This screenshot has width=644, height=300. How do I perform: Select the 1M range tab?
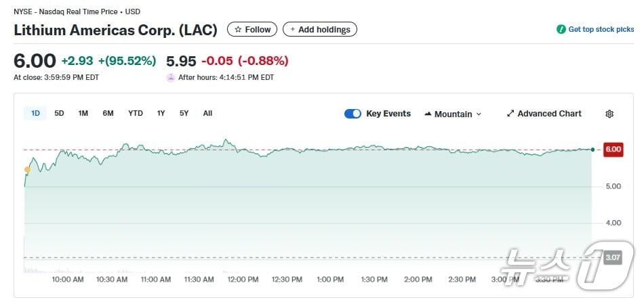[x=83, y=113]
